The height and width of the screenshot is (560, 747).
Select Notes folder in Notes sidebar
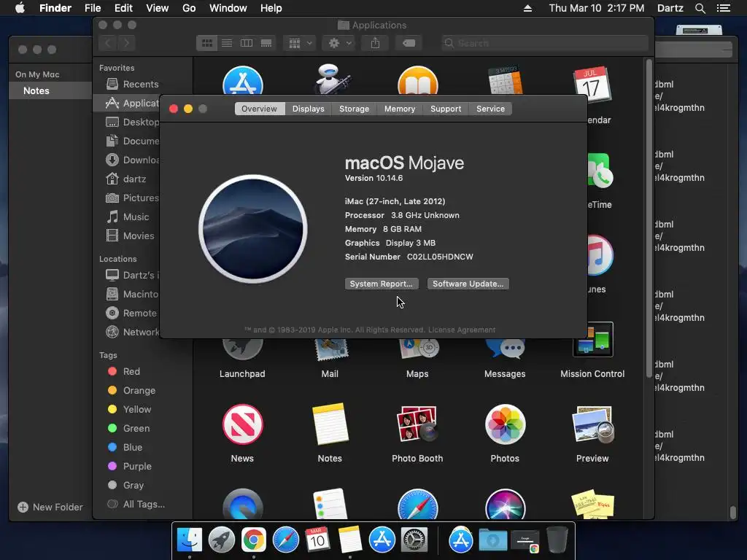(x=50, y=90)
